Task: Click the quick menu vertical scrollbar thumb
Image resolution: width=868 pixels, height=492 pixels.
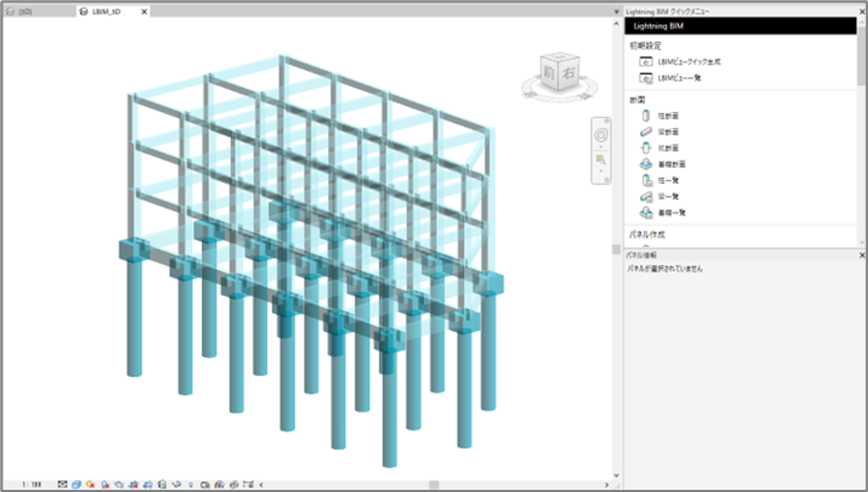Action: pyautogui.click(x=862, y=55)
